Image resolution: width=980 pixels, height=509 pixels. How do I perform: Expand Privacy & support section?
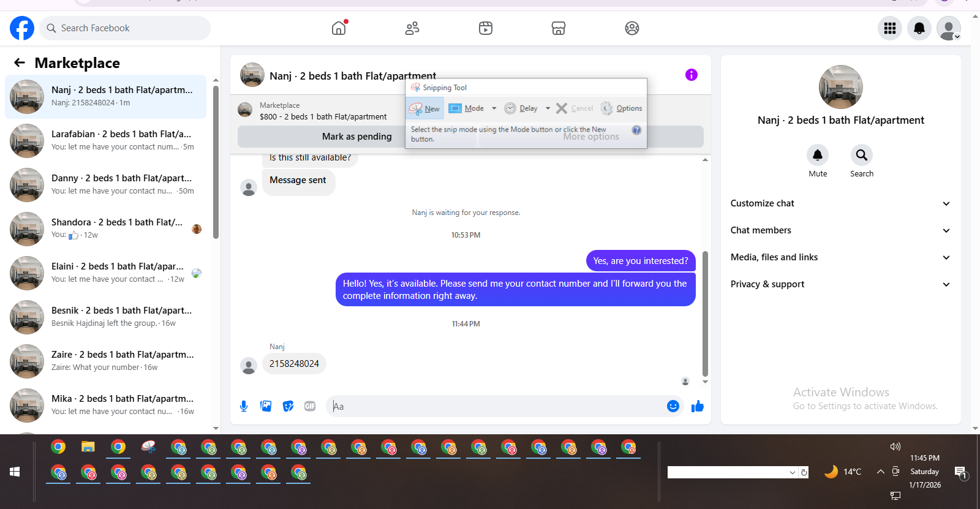tap(840, 284)
